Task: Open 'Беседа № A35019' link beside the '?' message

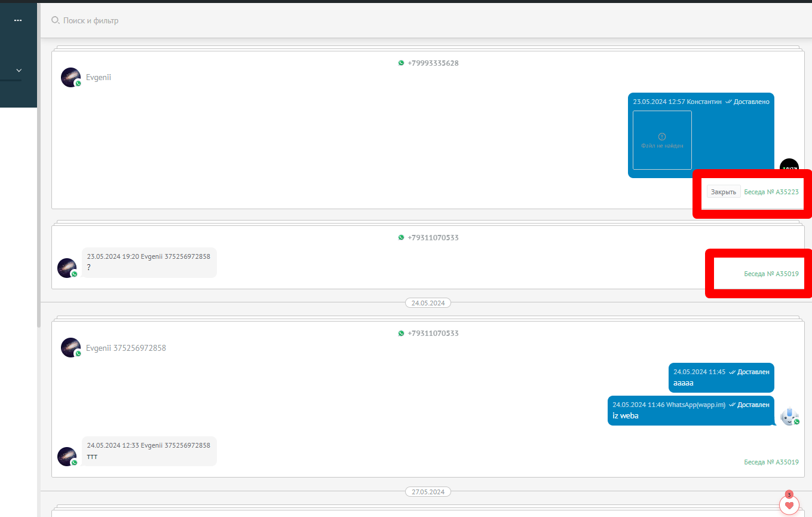Action: [x=771, y=274]
